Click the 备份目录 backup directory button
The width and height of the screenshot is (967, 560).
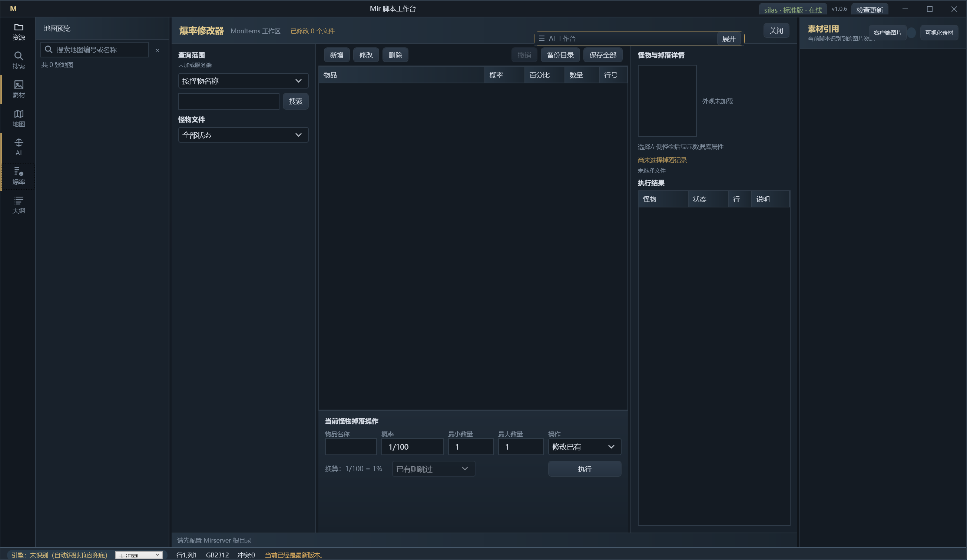click(560, 55)
